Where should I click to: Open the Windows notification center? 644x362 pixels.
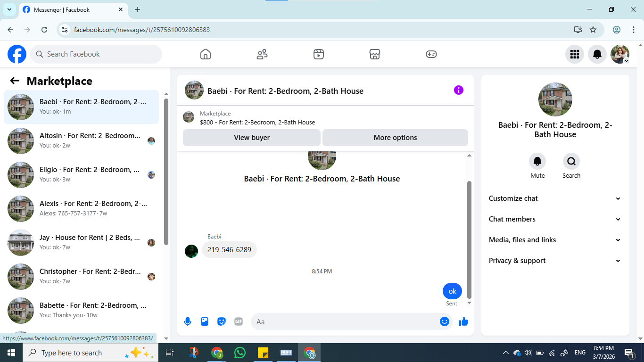tap(629, 353)
